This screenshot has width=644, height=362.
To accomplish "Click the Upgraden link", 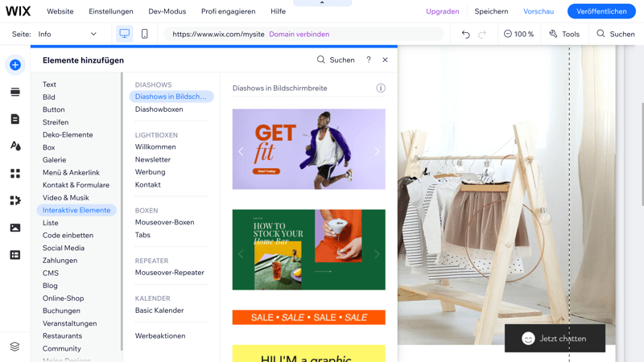I will 442,11.
